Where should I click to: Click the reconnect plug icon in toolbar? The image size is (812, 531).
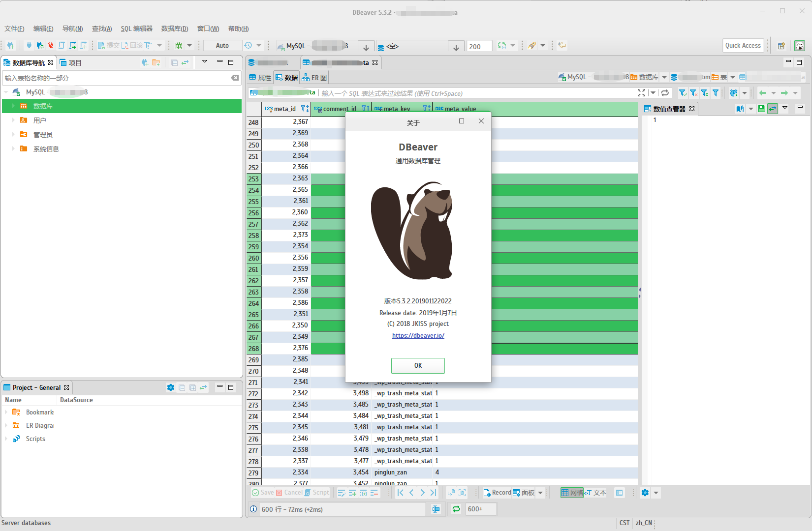click(40, 45)
